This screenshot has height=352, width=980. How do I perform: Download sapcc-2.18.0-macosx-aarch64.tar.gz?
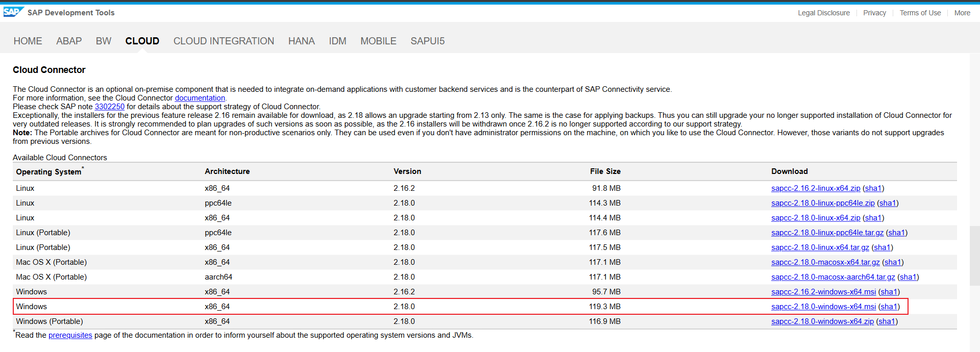pos(833,277)
